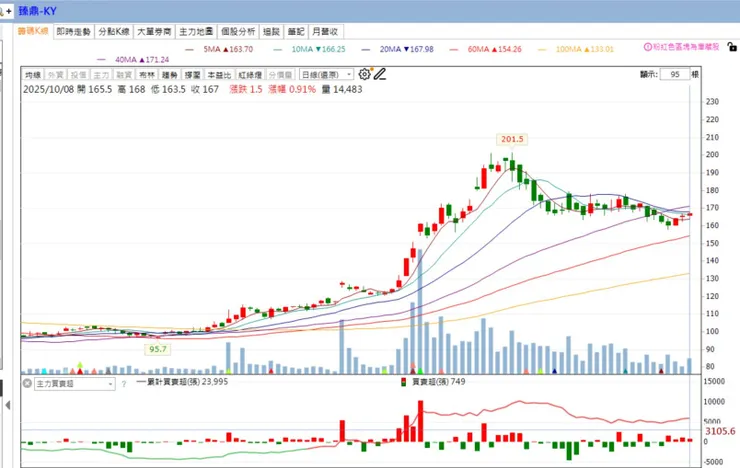Click the question mark help icon

(124, 384)
